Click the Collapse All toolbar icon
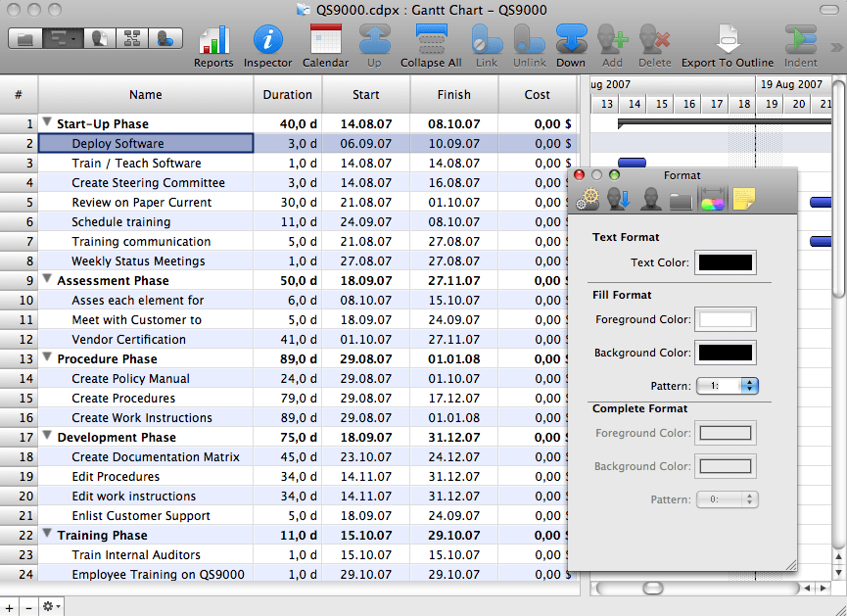 click(x=430, y=45)
